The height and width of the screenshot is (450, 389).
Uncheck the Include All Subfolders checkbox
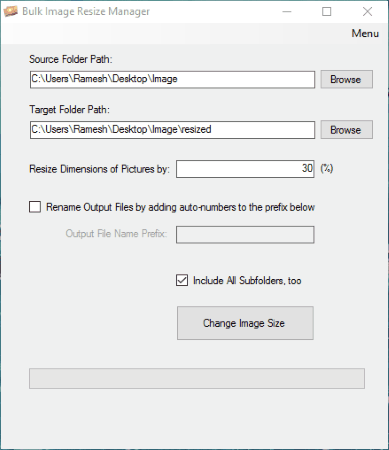tap(182, 280)
